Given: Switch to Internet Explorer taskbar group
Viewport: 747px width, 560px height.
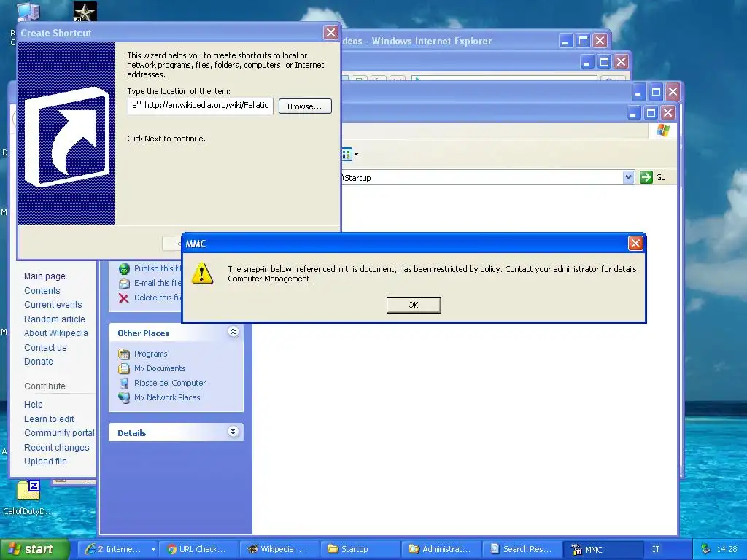Looking at the screenshot, I should pyautogui.click(x=117, y=549).
